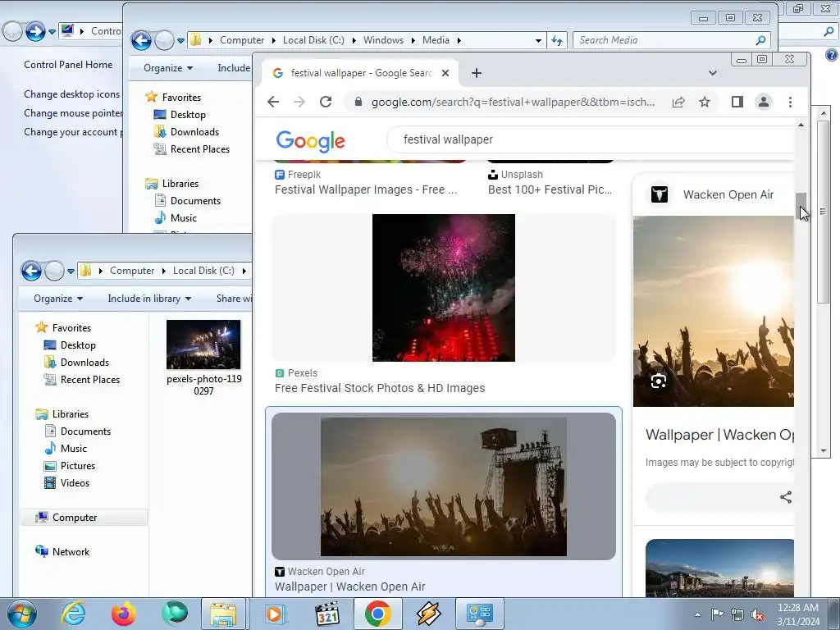This screenshot has height=630, width=840.
Task: Click the Chrome address bar URL
Action: pos(513,102)
